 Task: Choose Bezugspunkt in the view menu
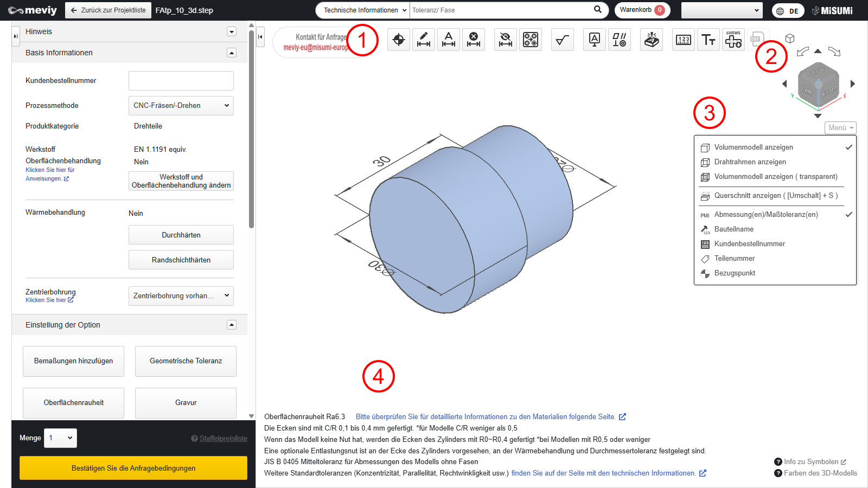(735, 273)
